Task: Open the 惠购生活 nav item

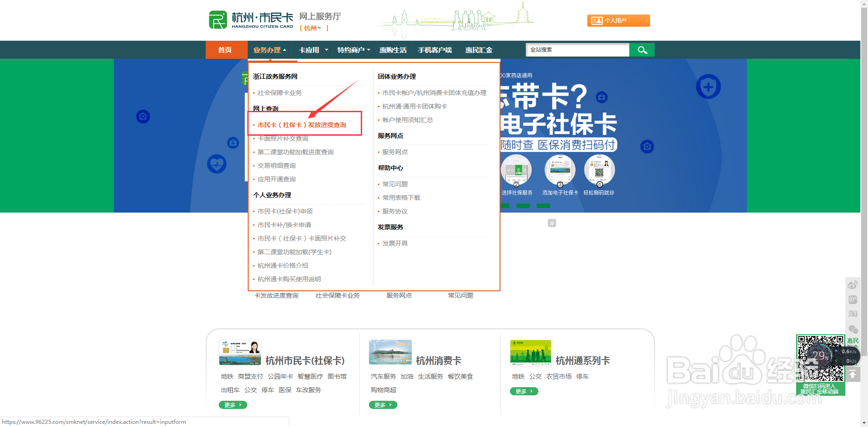Action: 393,50
